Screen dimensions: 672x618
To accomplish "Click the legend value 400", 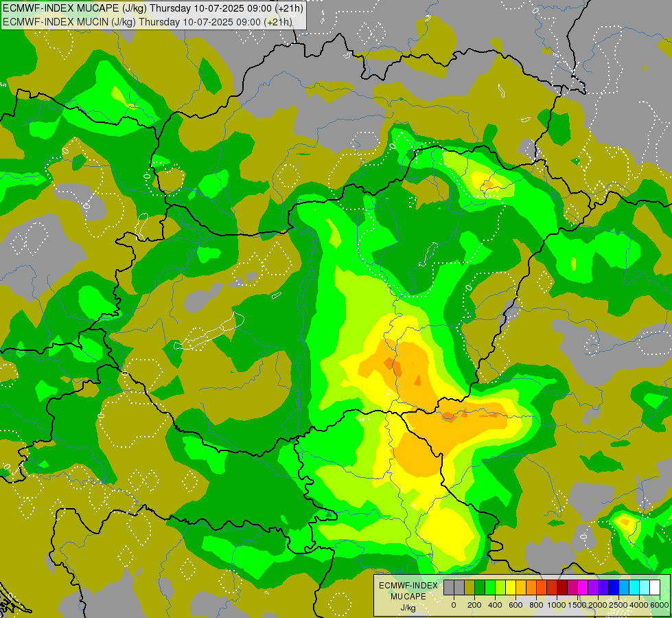I will point(495,605).
